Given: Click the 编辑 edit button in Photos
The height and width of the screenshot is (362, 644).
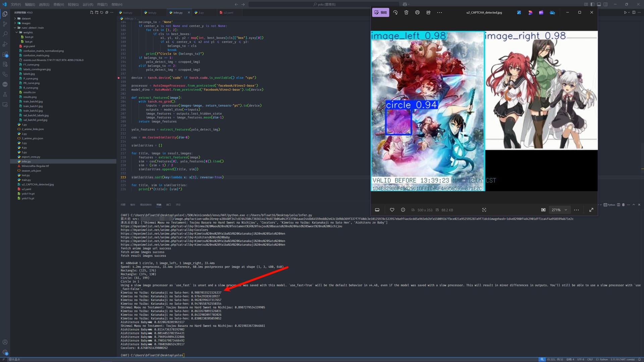Looking at the screenshot, I should [x=381, y=12].
